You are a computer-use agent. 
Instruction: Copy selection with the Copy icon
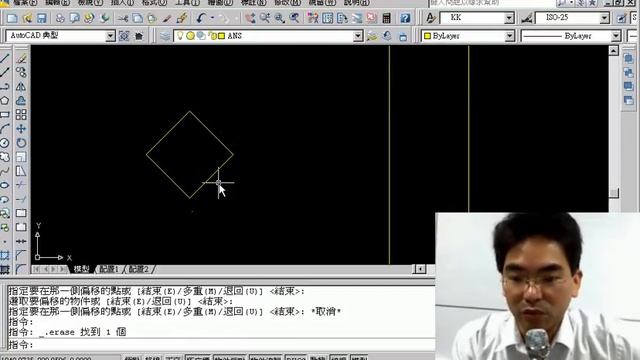[138, 18]
